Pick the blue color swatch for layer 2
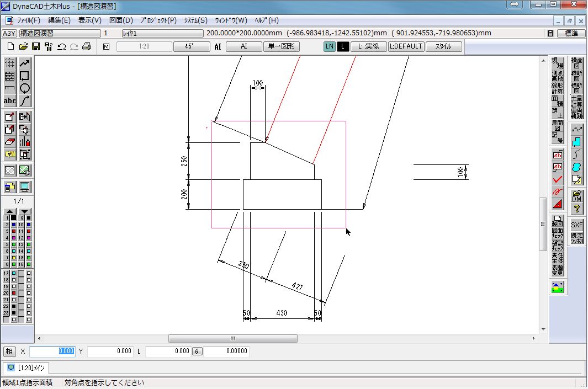 (x=13, y=225)
